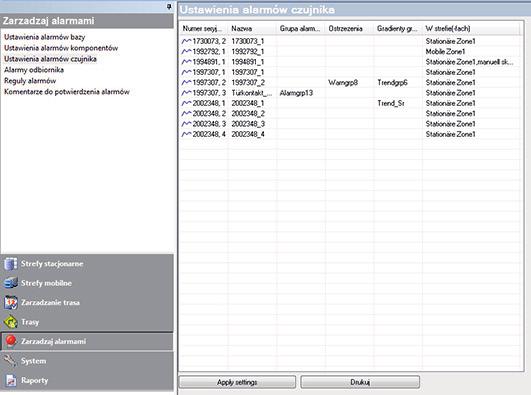The width and height of the screenshot is (531, 395).
Task: Click the sensor graph icon for row 1992792, 1
Action: tap(186, 51)
